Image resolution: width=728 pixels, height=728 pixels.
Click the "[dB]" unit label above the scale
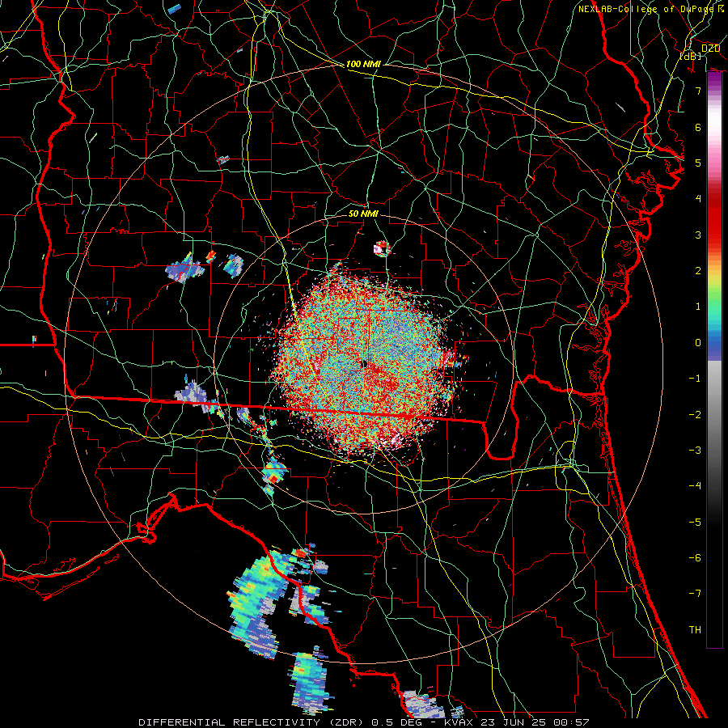[x=691, y=56]
